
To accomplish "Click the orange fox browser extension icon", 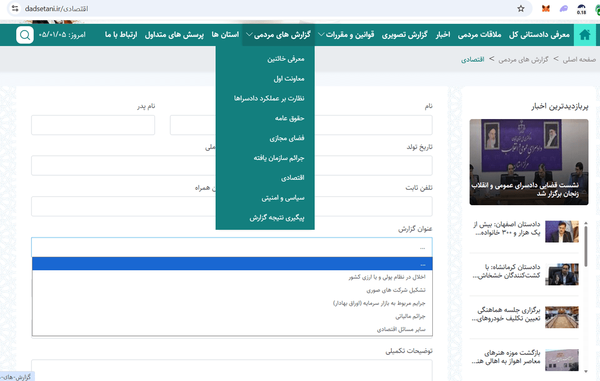I will [x=546, y=8].
